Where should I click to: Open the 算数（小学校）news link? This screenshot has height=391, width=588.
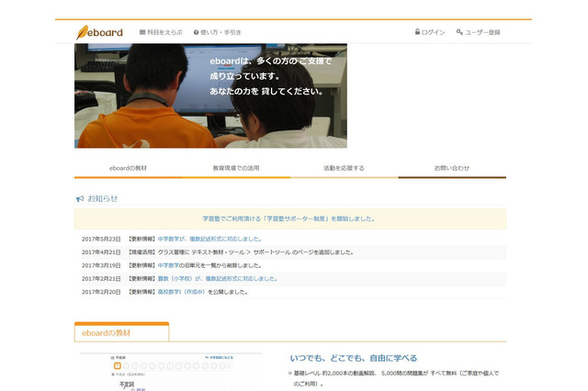coord(218,279)
